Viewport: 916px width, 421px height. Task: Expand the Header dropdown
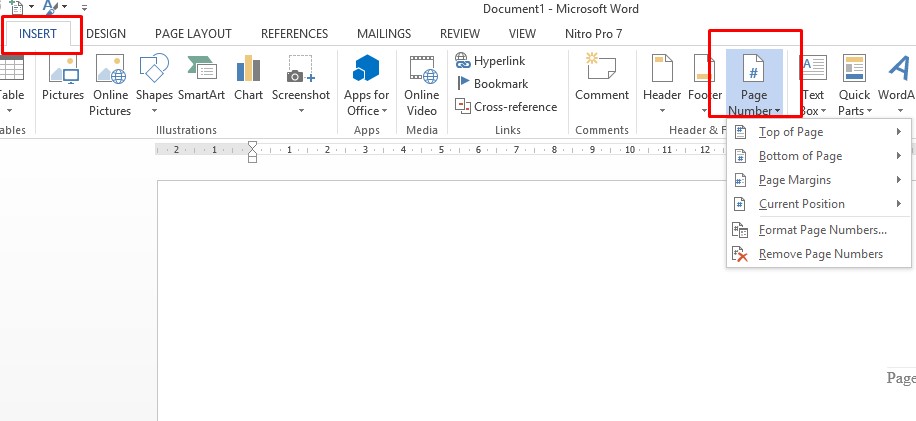coord(662,110)
